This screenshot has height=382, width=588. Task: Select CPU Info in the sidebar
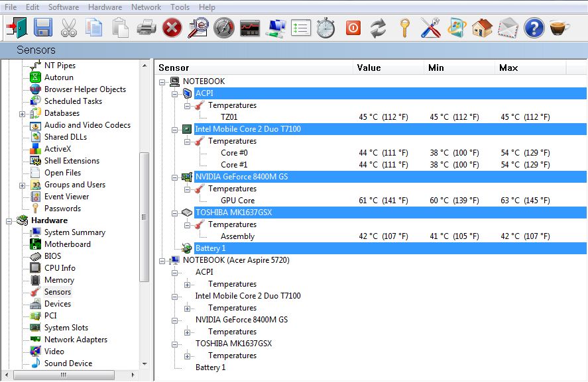point(60,268)
